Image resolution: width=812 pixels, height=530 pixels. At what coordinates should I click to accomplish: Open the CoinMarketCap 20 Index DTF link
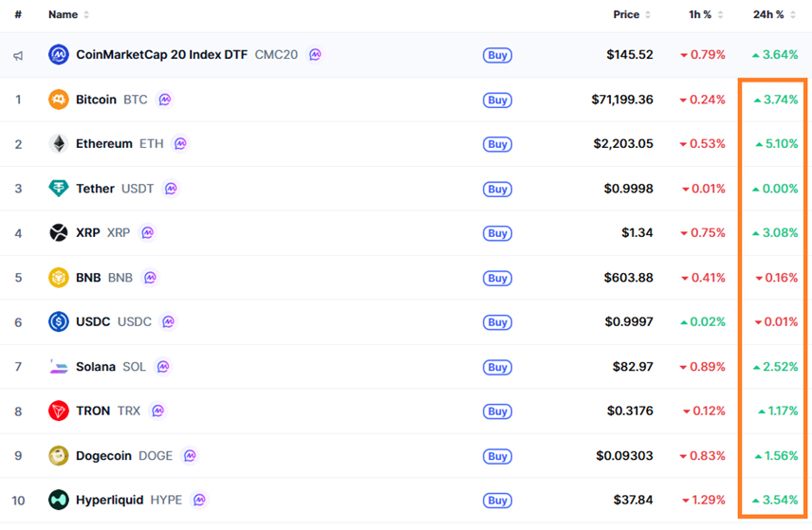point(161,55)
